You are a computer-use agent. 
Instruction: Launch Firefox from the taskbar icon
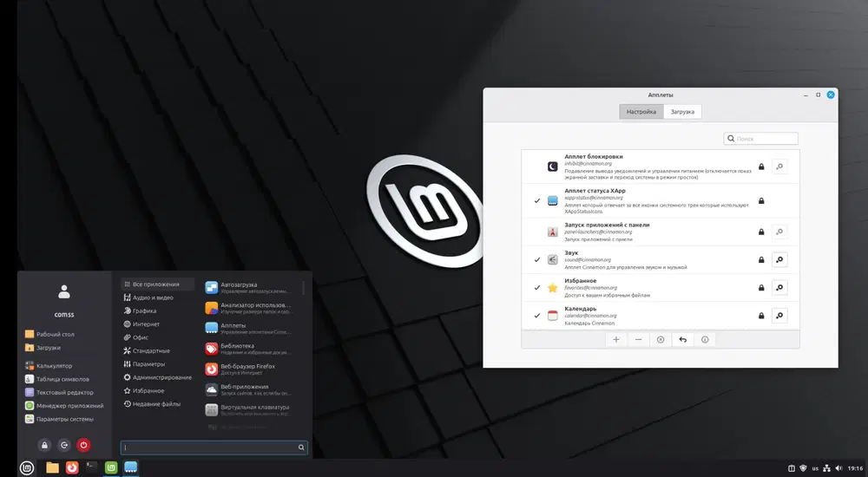[72, 467]
